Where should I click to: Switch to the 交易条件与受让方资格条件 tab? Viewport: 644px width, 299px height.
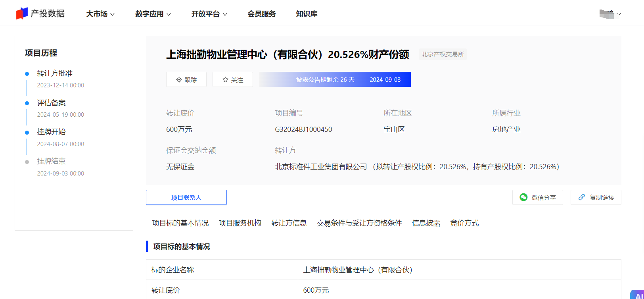[x=359, y=223]
